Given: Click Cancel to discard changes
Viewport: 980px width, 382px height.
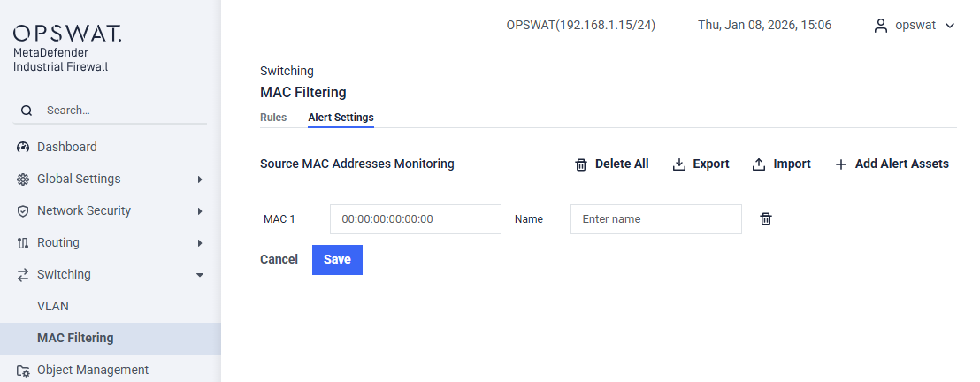Looking at the screenshot, I should click(279, 260).
